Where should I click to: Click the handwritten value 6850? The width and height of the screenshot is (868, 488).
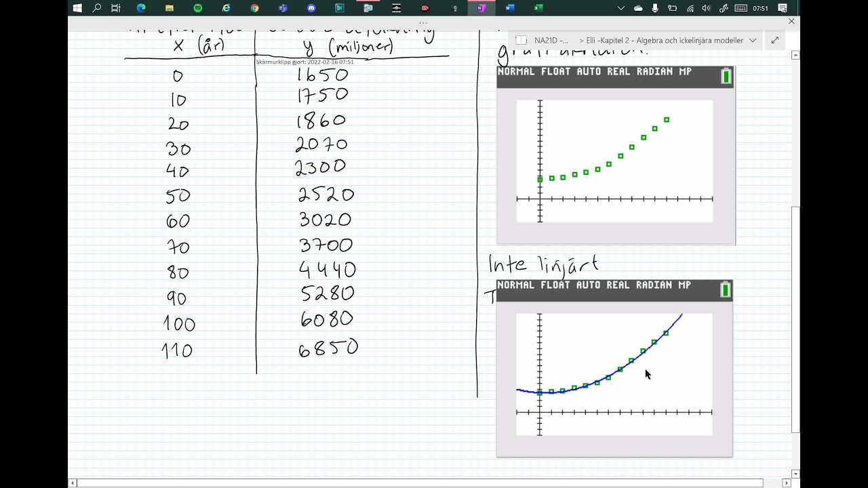click(328, 348)
